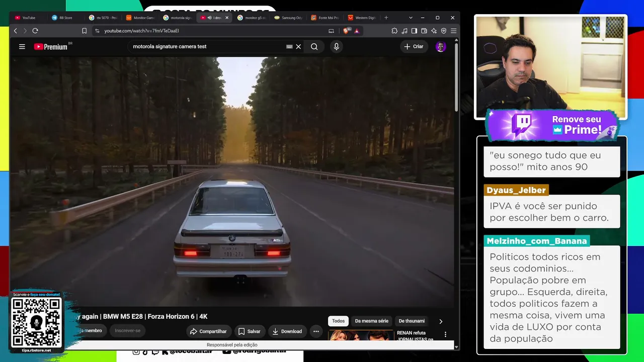Start voice search with the microphone
The height and width of the screenshot is (362, 644).
pyautogui.click(x=337, y=47)
